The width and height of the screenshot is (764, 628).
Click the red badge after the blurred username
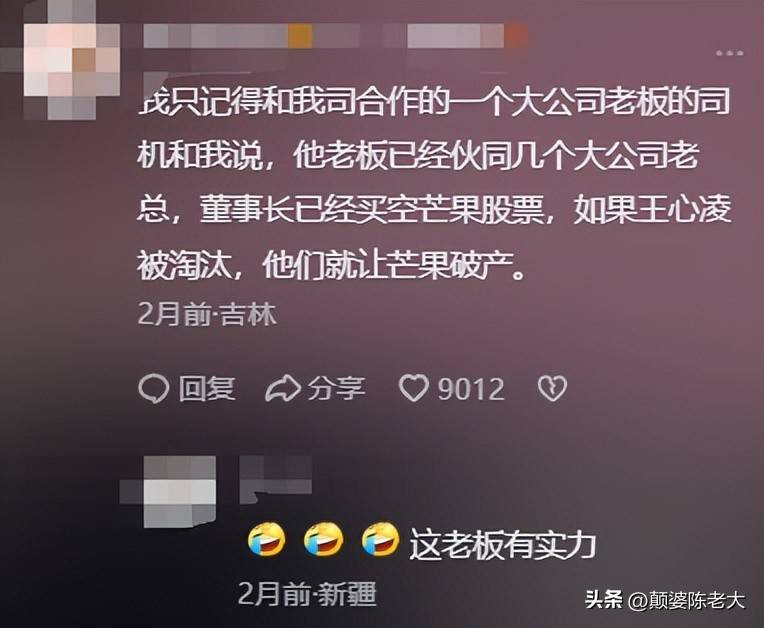click(x=516, y=37)
